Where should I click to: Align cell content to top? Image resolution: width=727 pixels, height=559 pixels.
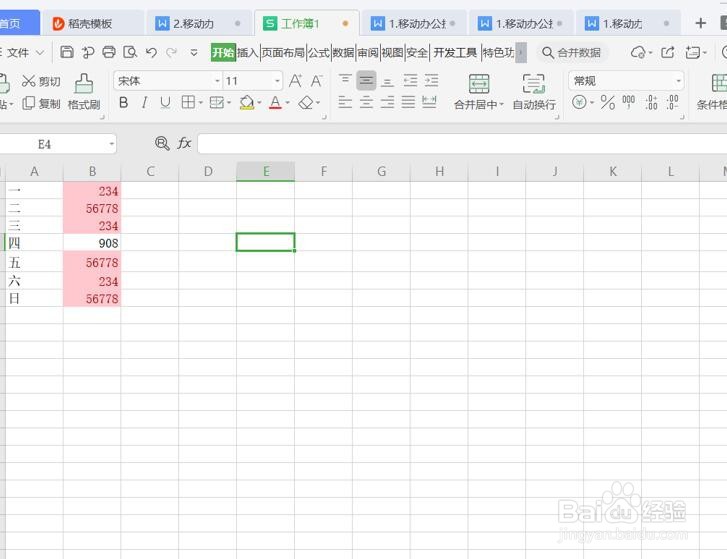point(345,81)
